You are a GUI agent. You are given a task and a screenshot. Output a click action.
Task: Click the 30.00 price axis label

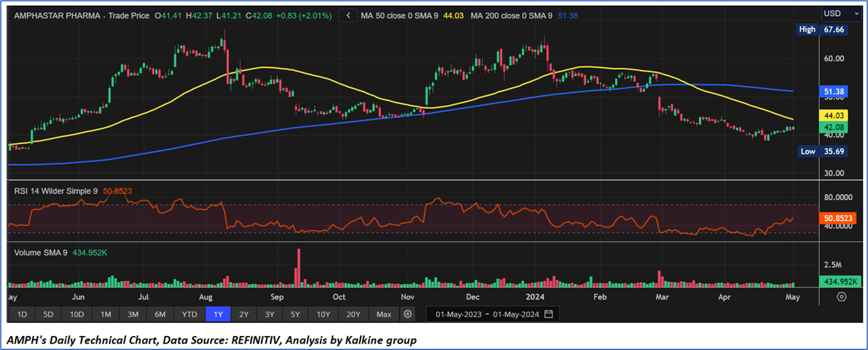pyautogui.click(x=833, y=173)
